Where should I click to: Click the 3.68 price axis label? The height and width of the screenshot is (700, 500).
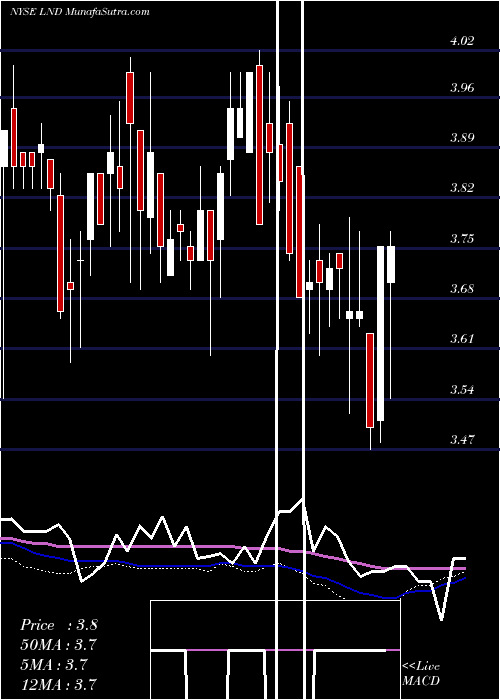[x=462, y=288]
